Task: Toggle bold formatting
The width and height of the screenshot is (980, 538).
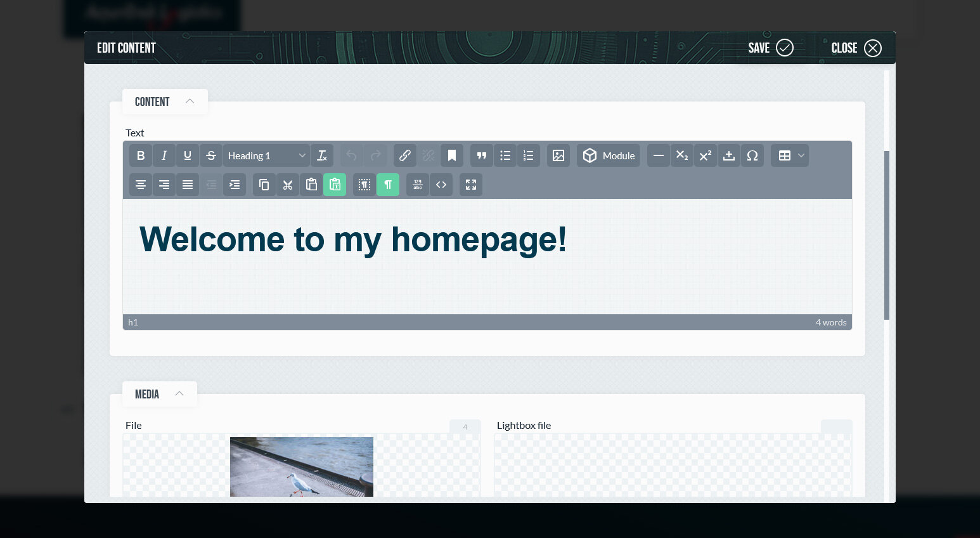Action: pos(141,155)
